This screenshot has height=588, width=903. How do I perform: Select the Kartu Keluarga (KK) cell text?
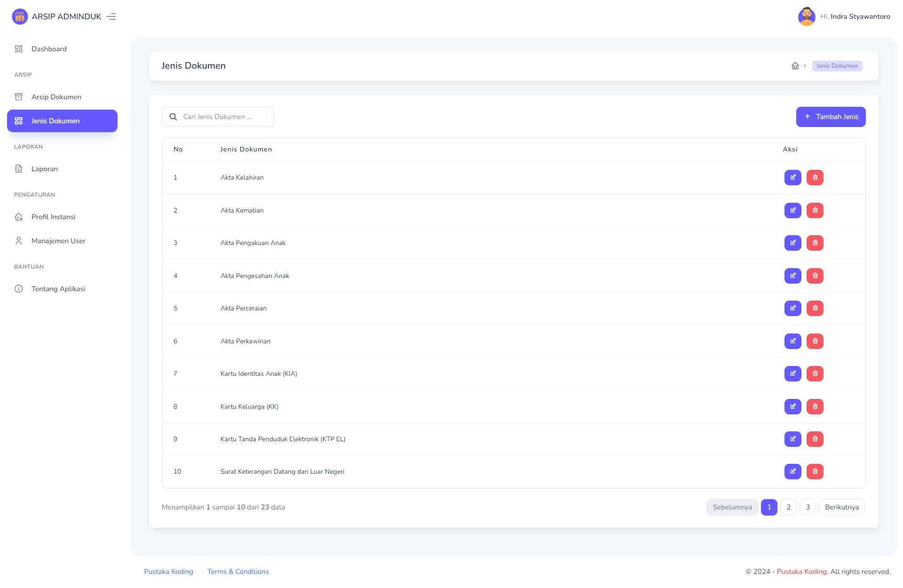point(250,406)
